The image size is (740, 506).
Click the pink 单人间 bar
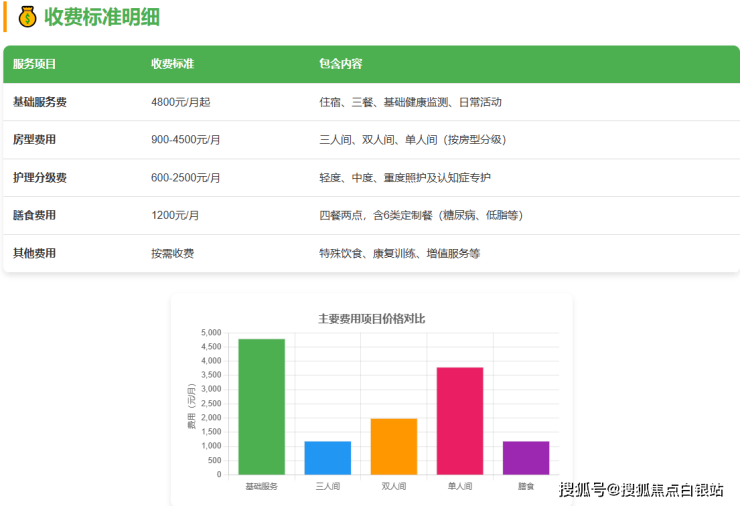(460, 421)
